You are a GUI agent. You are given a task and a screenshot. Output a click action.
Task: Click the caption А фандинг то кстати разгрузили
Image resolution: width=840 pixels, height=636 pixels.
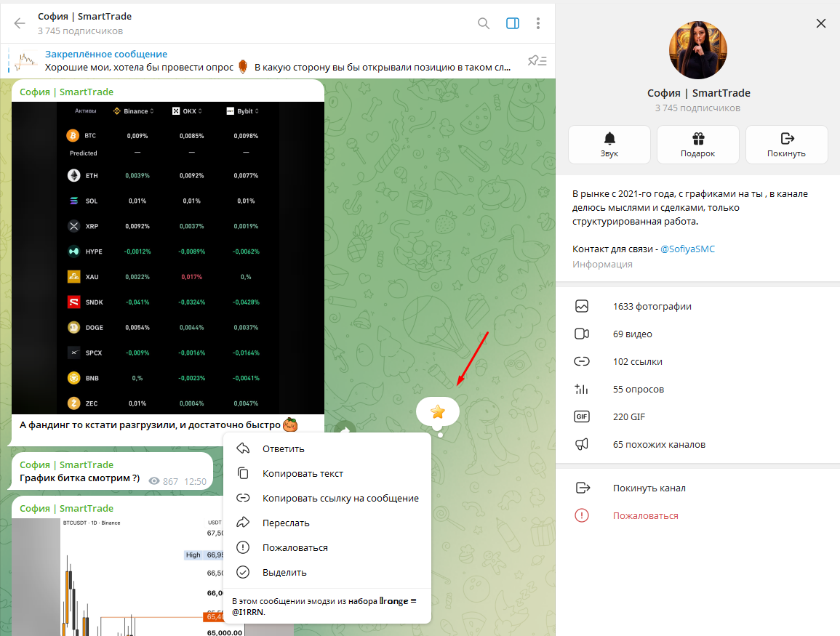(x=150, y=425)
